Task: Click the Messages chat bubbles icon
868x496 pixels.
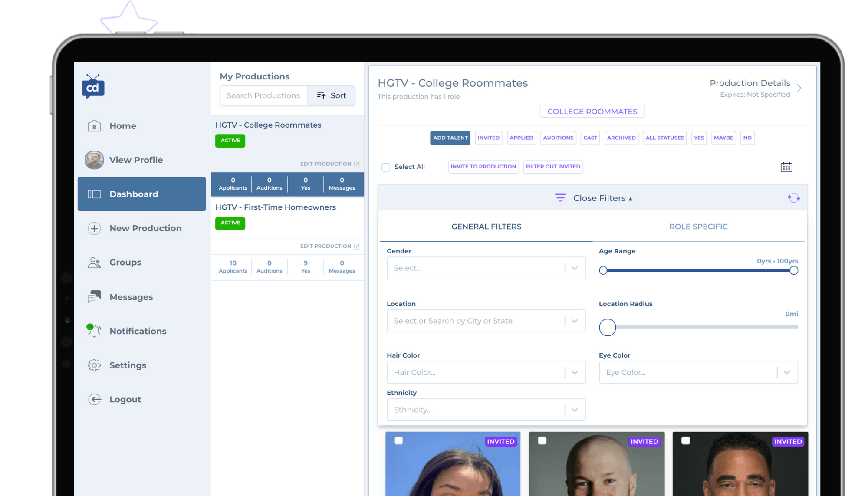Action: (x=94, y=297)
